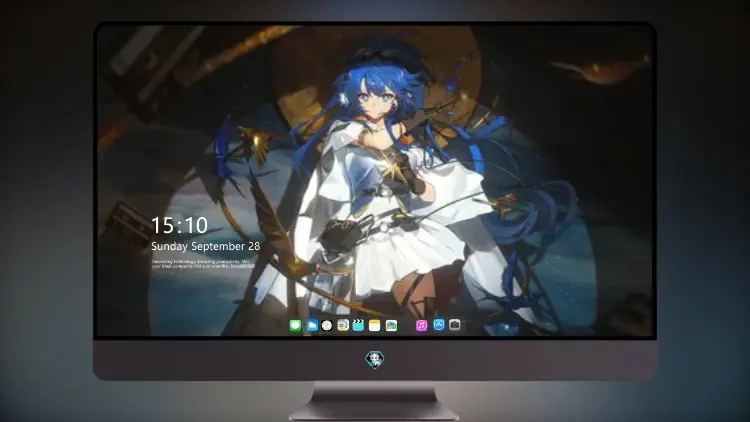Open the Weather app in the dock

(311, 325)
